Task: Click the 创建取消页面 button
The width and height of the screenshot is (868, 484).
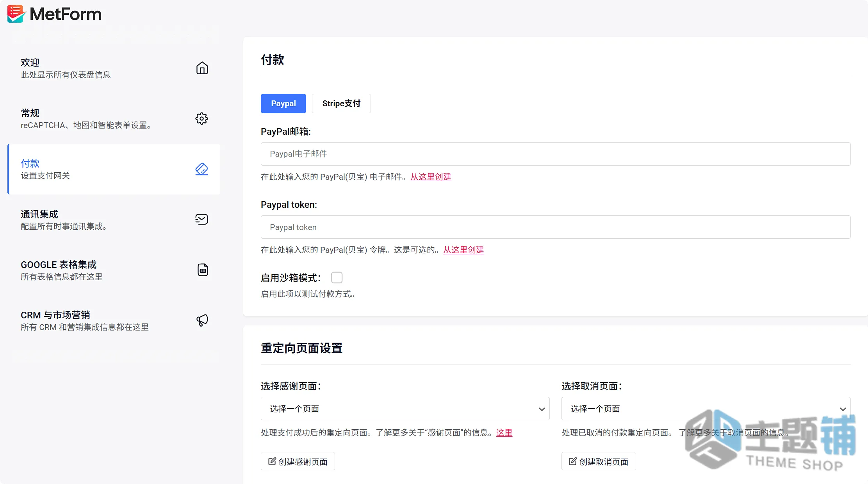Action: [599, 461]
